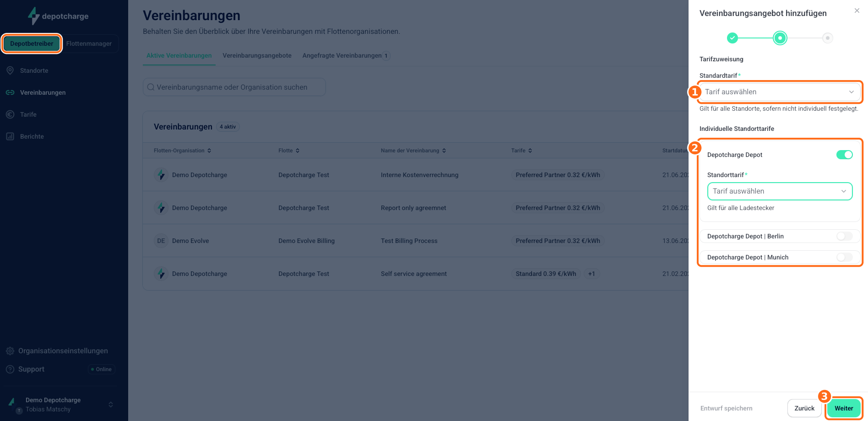Click the Tarife euro icon

[x=10, y=114]
